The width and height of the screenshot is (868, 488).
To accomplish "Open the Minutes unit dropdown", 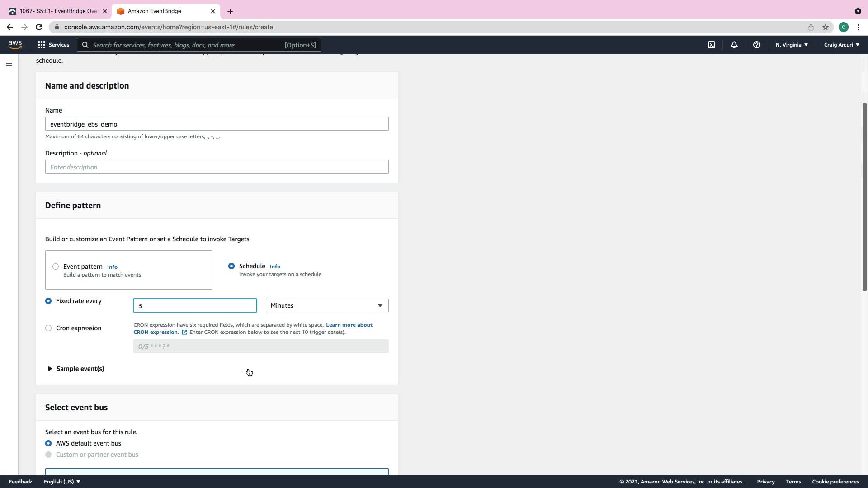I will tap(327, 305).
